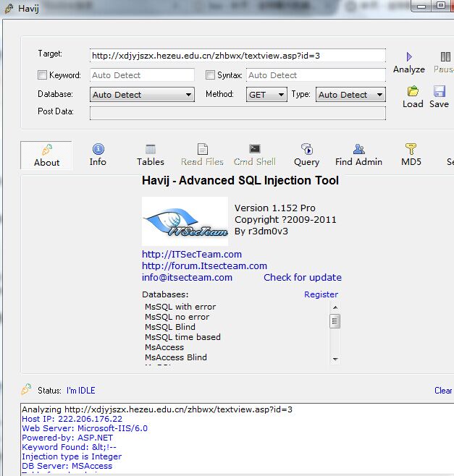Enable the Syntax checkbox
This screenshot has width=454, height=476.
tap(210, 75)
